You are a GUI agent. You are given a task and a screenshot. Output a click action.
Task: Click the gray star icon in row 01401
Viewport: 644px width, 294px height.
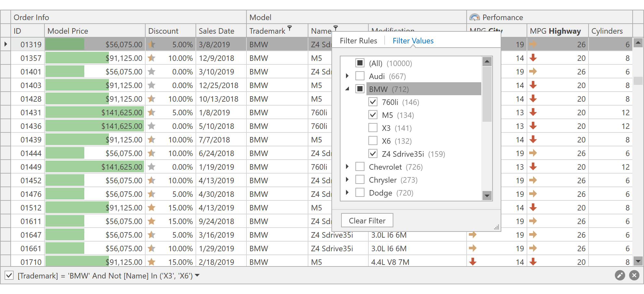click(x=151, y=72)
